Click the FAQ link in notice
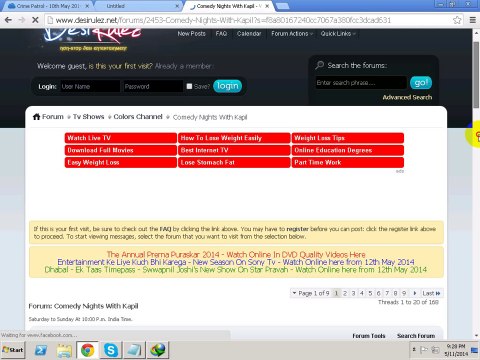Image resolution: width=480 pixels, height=360 pixels. [165, 229]
